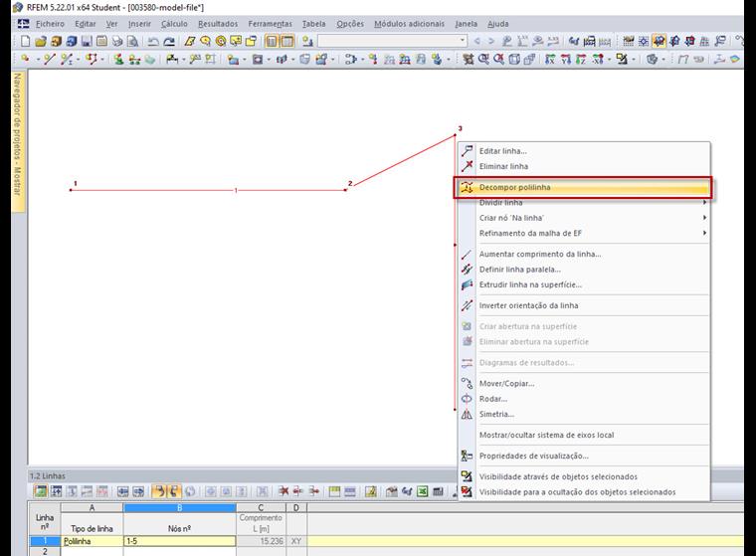Toggle the navigator panel layout button

tap(272, 42)
